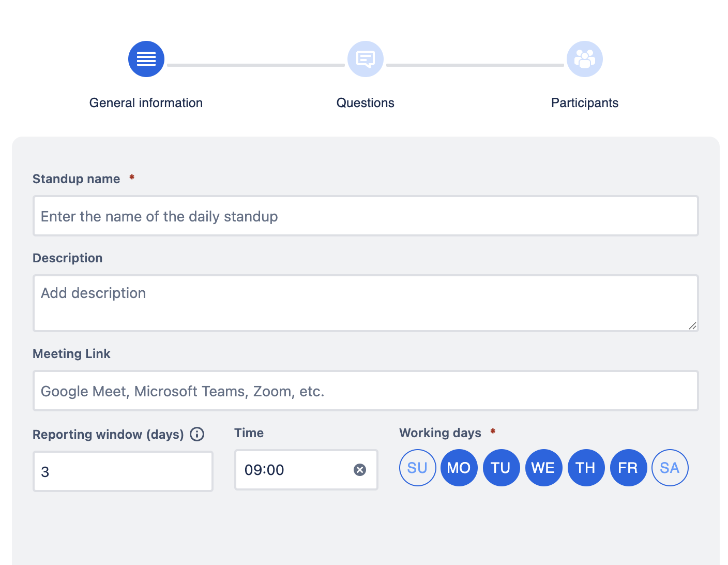The width and height of the screenshot is (728, 565).
Task: Click the General information step icon
Action: click(x=146, y=59)
